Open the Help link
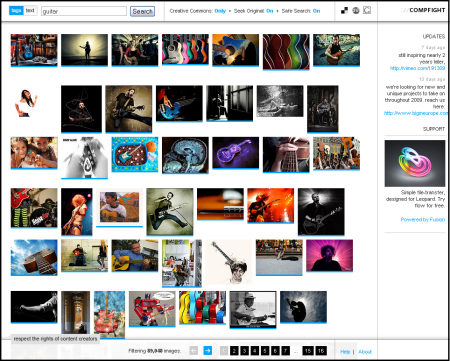Screen dimensions: 450x361 (345, 352)
